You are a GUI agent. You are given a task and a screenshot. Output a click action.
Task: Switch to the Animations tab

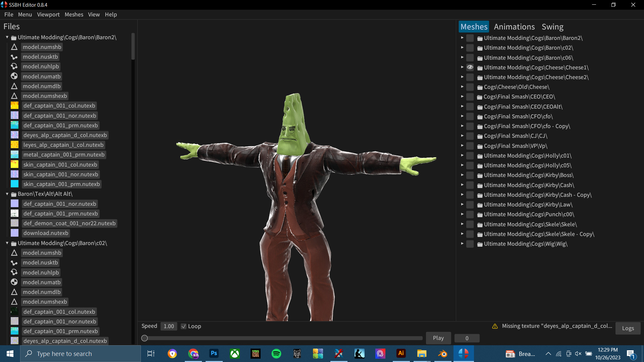point(514,26)
